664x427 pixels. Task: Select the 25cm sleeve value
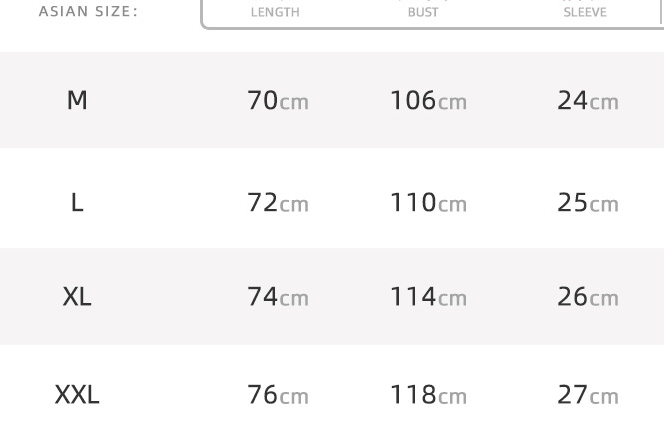pos(587,202)
